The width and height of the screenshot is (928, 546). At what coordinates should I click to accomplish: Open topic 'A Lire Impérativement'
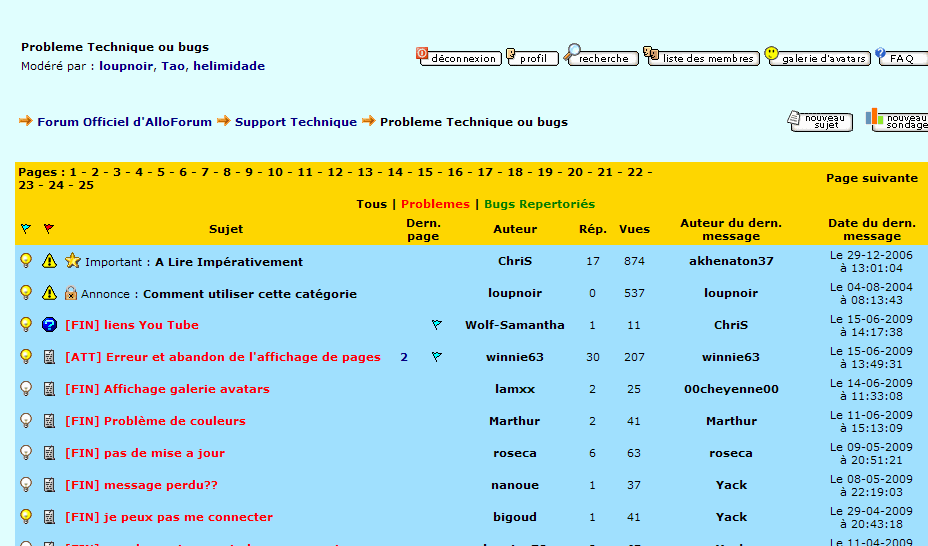click(228, 262)
